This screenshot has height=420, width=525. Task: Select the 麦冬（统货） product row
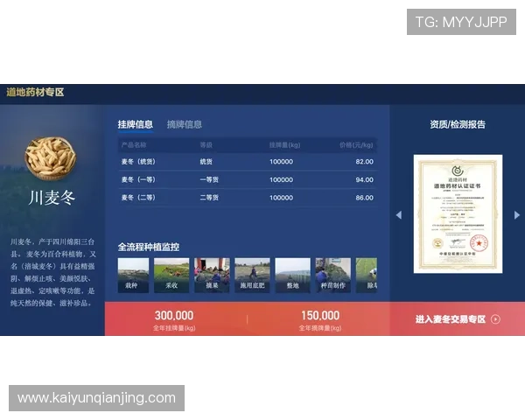pyautogui.click(x=248, y=162)
